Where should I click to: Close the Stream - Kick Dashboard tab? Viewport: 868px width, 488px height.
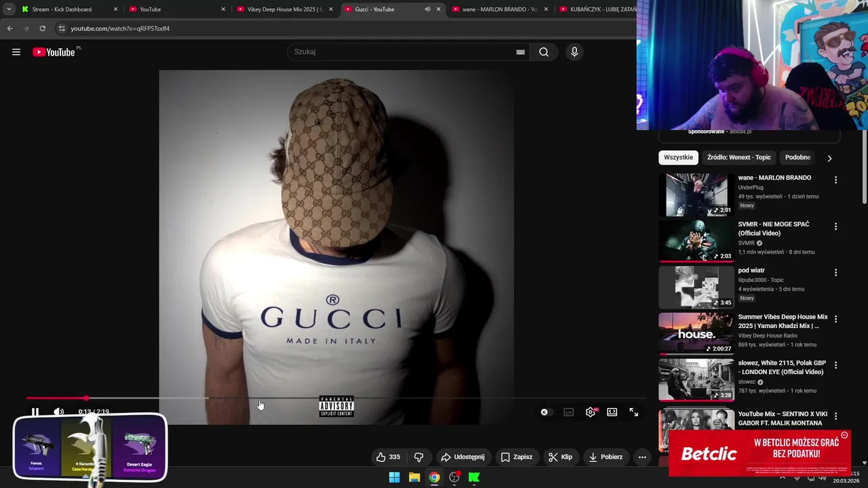point(115,9)
